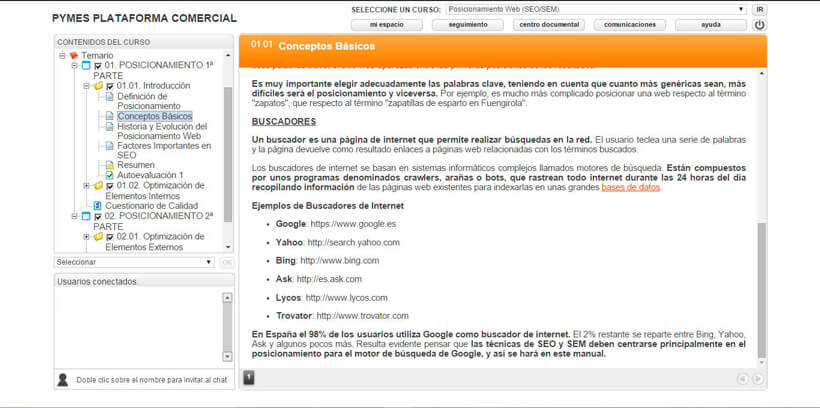
Task: Open the Resumen lesson
Action: point(136,165)
